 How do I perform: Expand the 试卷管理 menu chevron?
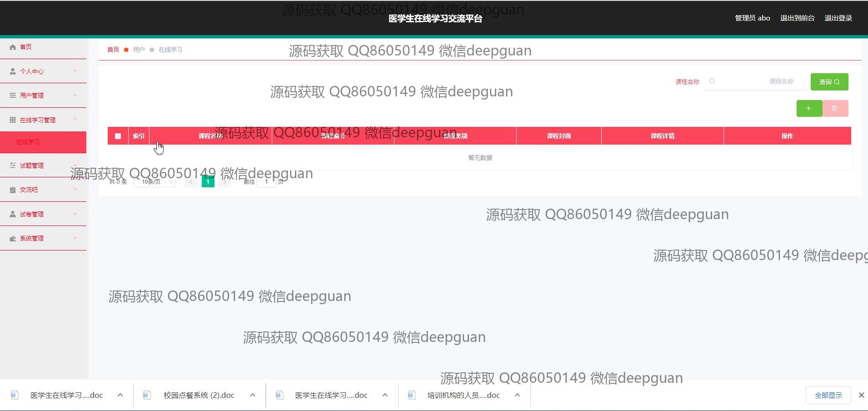coord(75,214)
